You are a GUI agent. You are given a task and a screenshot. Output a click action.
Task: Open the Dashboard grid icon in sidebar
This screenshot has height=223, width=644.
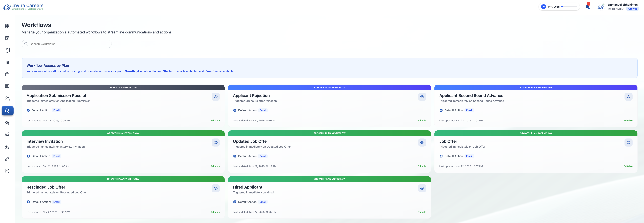tap(7, 26)
